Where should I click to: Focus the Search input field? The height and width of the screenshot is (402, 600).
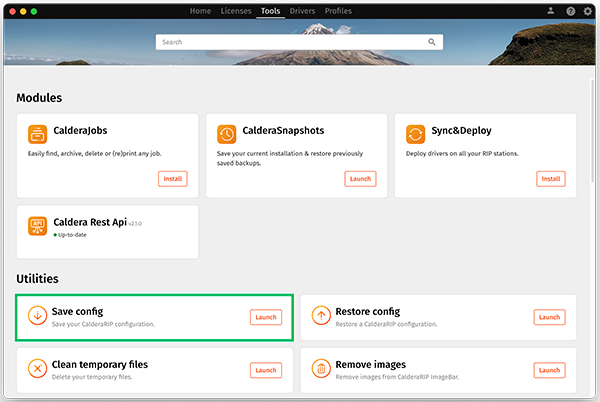[299, 42]
